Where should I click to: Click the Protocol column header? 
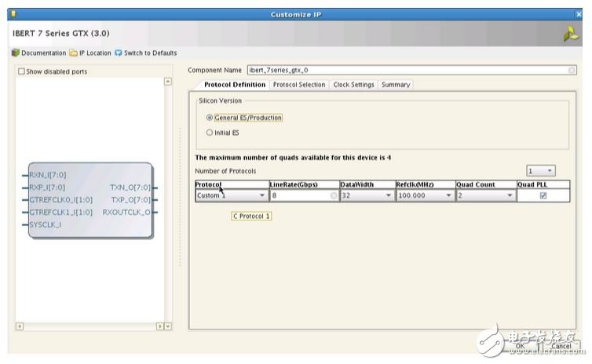point(232,184)
